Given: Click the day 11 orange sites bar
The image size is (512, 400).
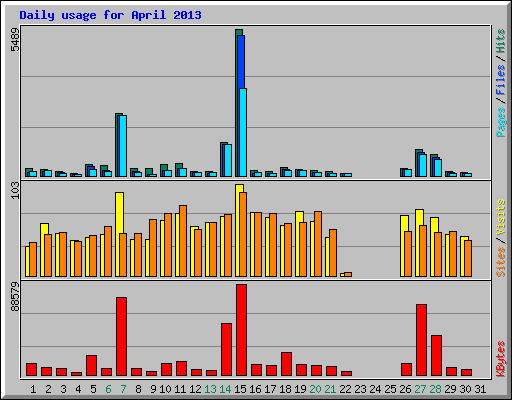Looking at the screenshot, I should coord(183,241).
